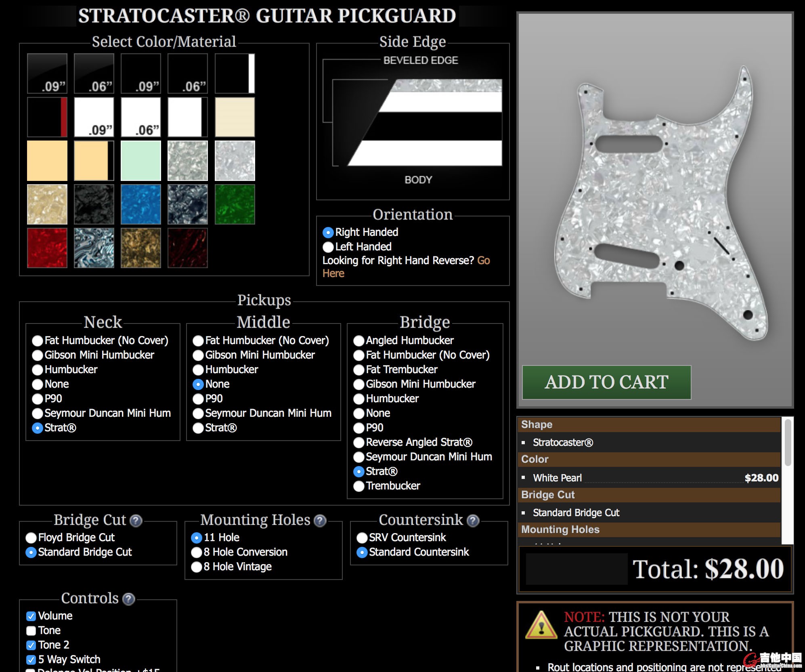Select Bridge Reverse Angled Strat®
Viewport: 805px width, 672px height.
coord(359,443)
